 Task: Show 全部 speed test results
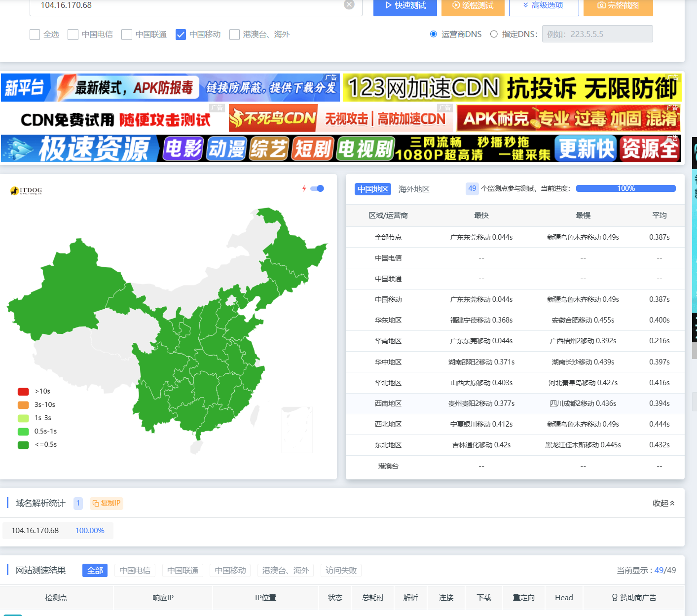click(x=95, y=570)
